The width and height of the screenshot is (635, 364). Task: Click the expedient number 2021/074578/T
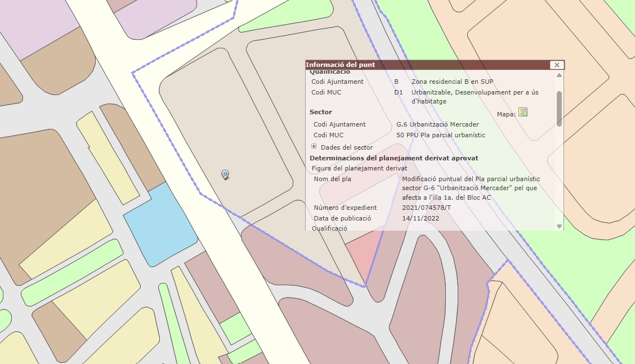click(427, 208)
